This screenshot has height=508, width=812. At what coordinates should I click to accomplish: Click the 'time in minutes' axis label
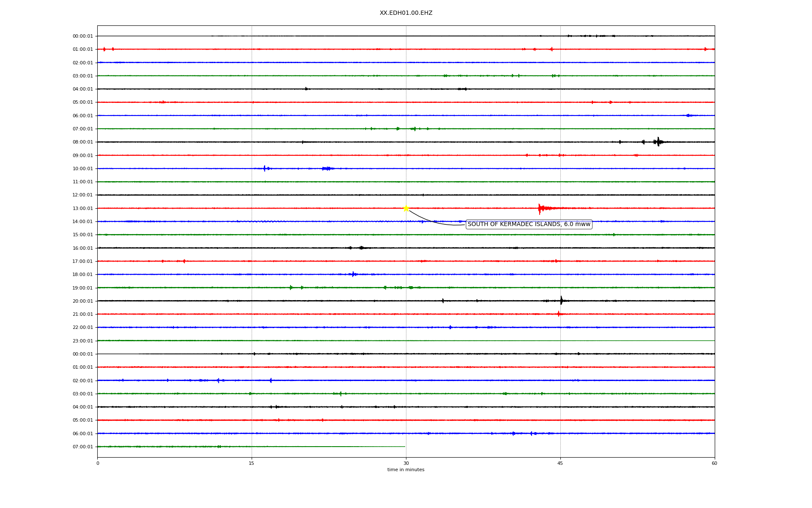click(x=406, y=469)
